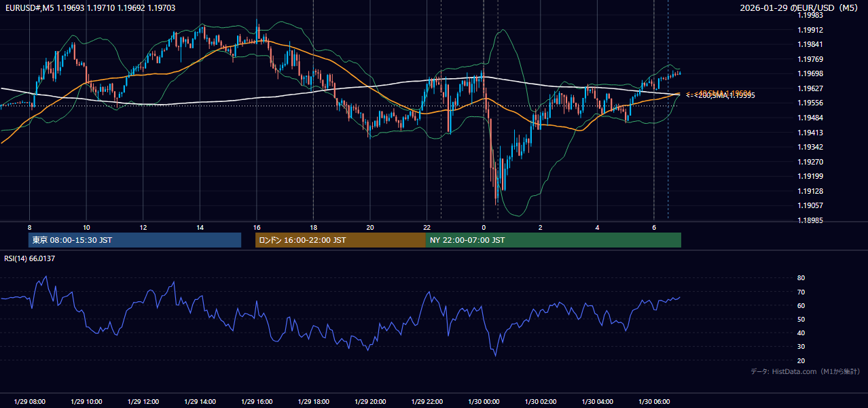
Task: Click the RSI scale value 40
Action: point(801,333)
